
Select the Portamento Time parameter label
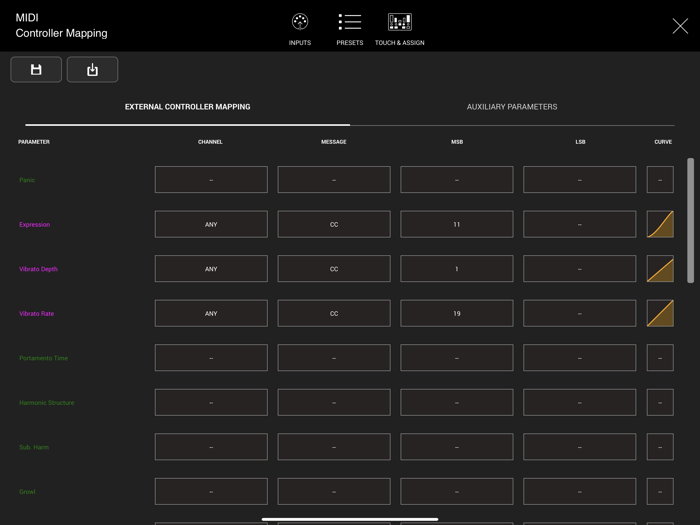pyautogui.click(x=44, y=358)
